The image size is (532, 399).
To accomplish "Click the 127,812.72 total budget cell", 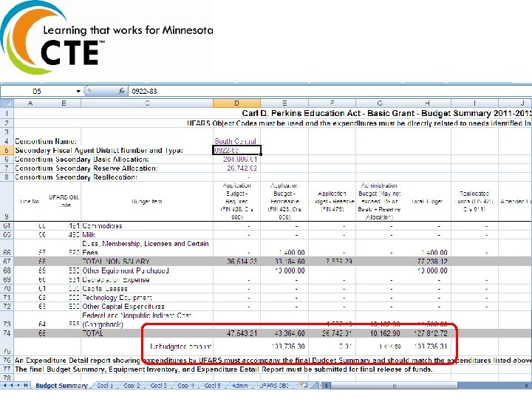I will pos(427,333).
